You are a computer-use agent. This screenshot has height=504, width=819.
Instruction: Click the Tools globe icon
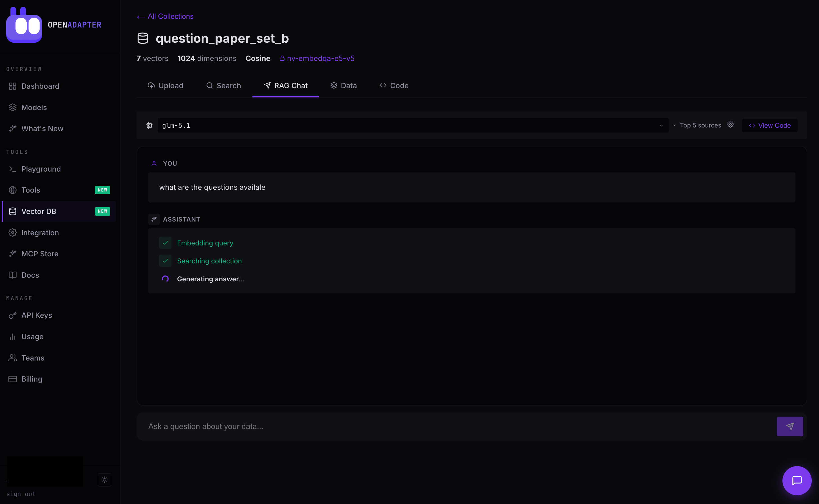(x=13, y=190)
